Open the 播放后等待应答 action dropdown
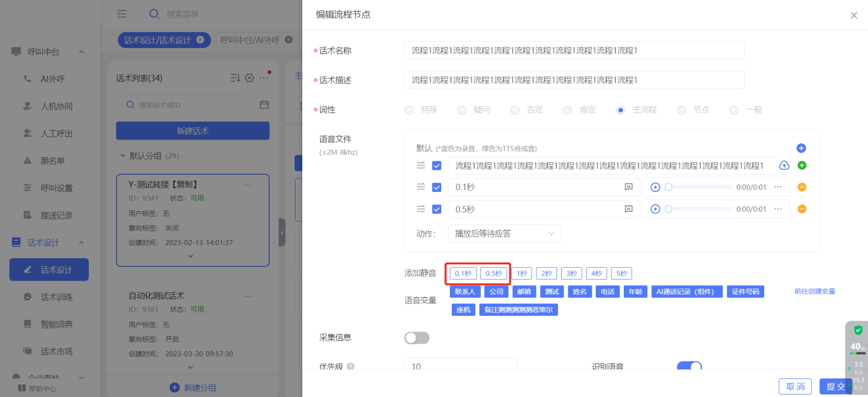Image resolution: width=868 pixels, height=397 pixels. pos(504,234)
